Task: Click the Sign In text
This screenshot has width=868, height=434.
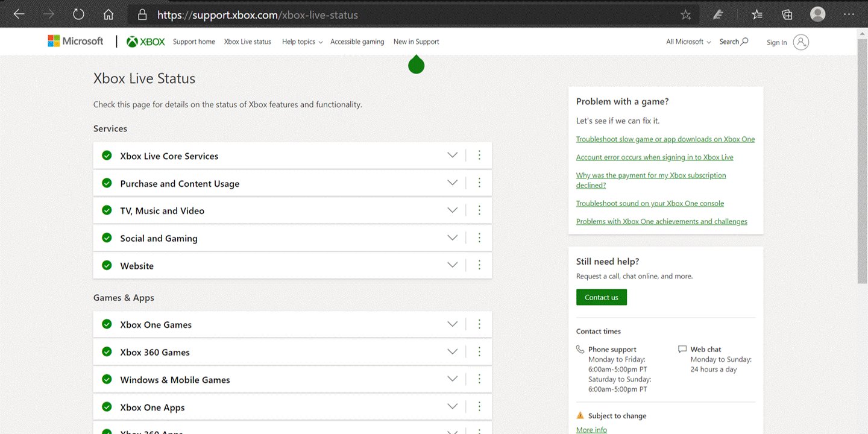Action: (x=777, y=43)
